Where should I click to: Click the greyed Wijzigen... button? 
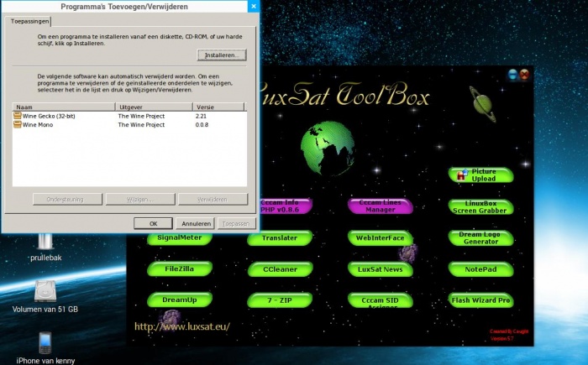pos(140,200)
